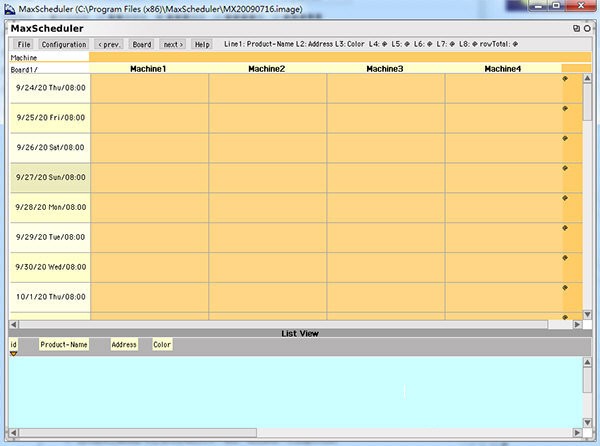Click the schedule grid scroll right arrow
Screen dimensions: 600x446
(x=577, y=324)
